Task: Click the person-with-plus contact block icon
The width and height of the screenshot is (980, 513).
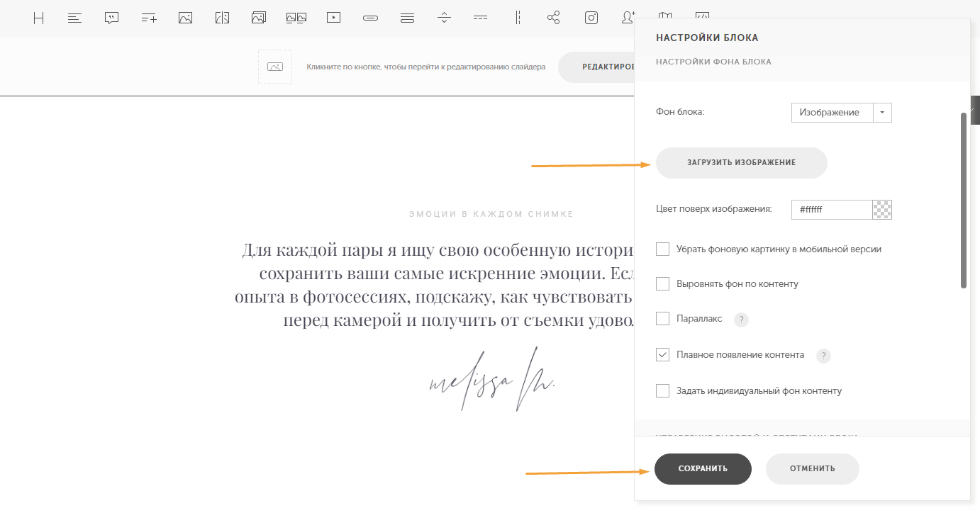Action: click(628, 18)
